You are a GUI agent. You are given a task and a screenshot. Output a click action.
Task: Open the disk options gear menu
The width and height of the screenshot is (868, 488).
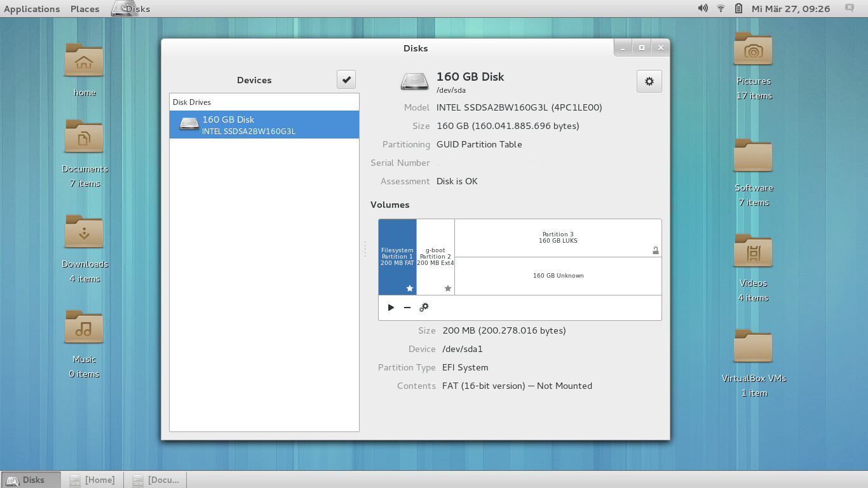(649, 81)
